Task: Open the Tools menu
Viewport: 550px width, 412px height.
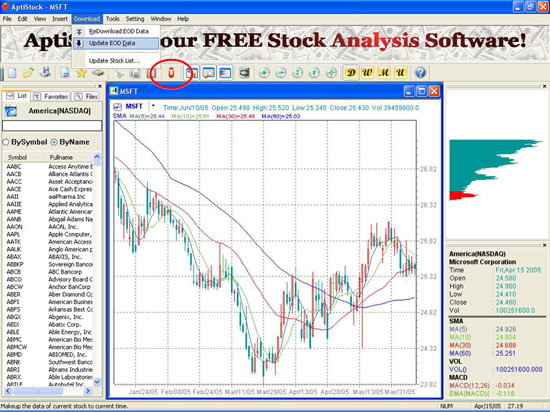Action: pyautogui.click(x=113, y=19)
